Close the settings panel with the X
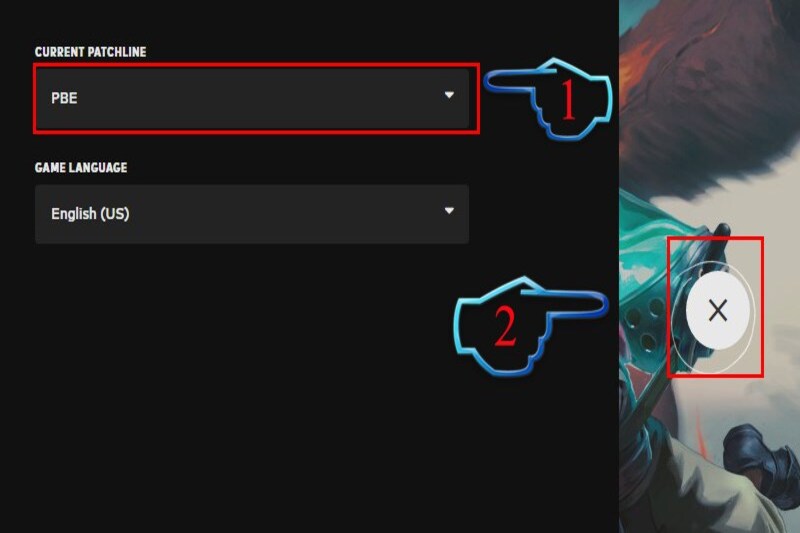800x533 pixels. pos(718,310)
